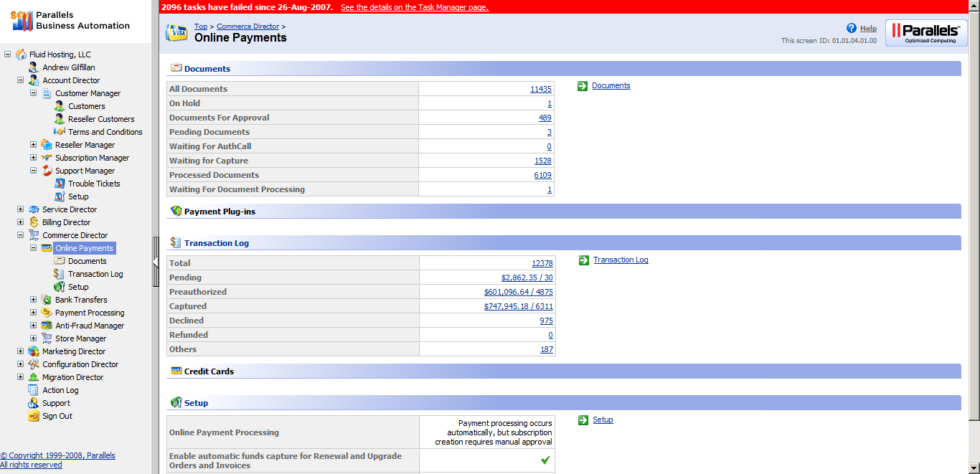Collapse the left navigation panel handle
980x474 pixels.
tap(156, 262)
